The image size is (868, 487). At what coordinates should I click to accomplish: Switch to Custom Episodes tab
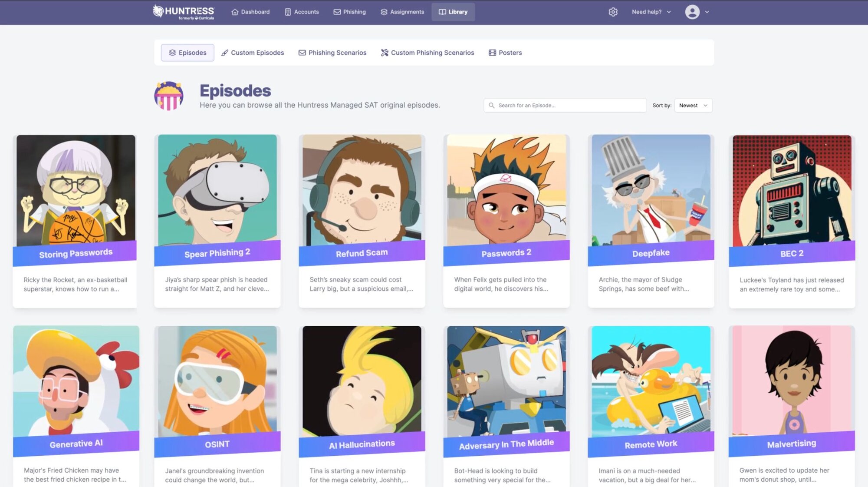253,53
